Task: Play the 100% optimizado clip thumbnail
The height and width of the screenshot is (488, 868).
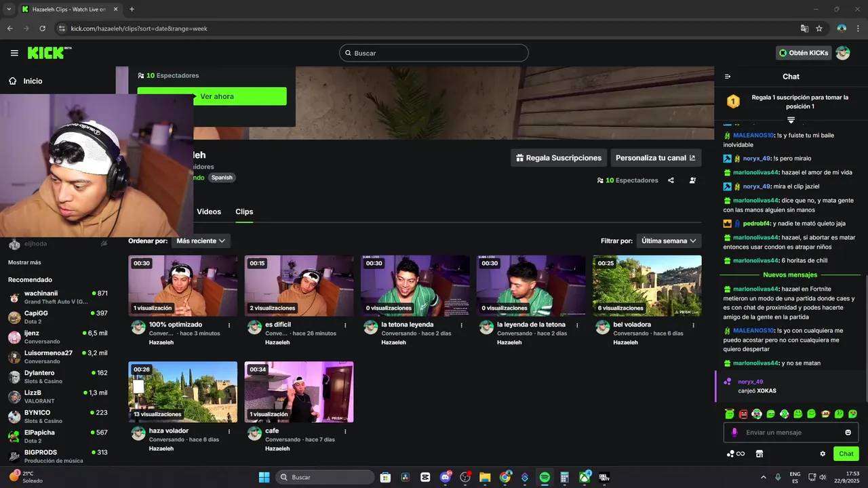Action: (x=183, y=285)
